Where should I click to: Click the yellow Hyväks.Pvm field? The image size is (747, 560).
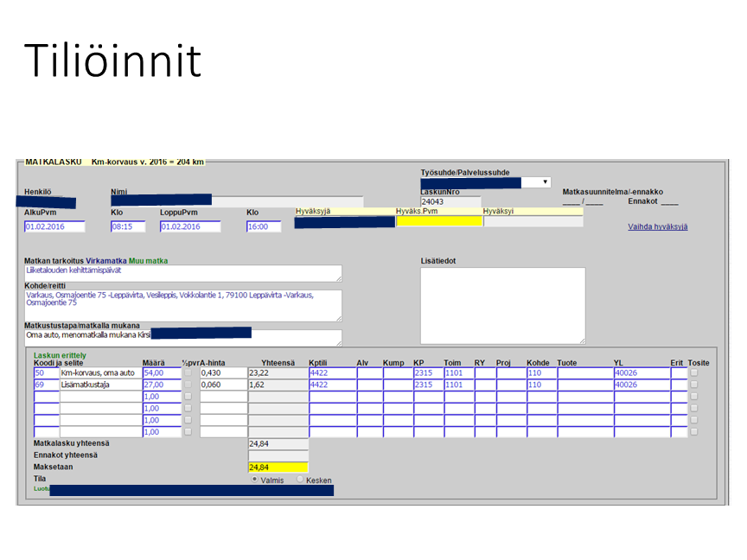click(x=439, y=221)
